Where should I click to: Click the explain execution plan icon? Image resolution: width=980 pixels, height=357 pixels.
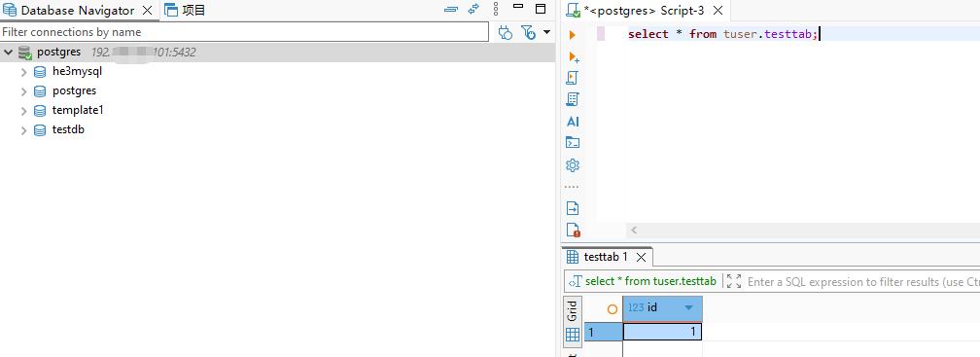(573, 99)
